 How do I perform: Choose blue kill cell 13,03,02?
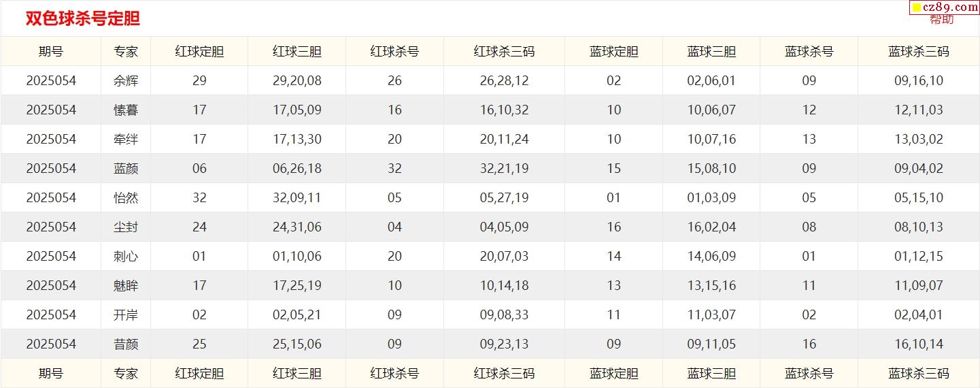(x=919, y=139)
